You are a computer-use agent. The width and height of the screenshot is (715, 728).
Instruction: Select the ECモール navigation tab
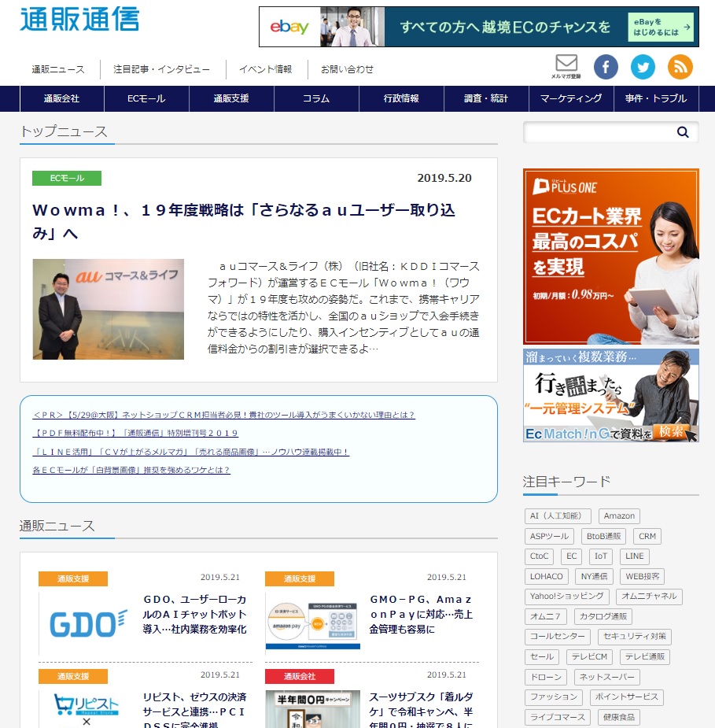click(146, 98)
